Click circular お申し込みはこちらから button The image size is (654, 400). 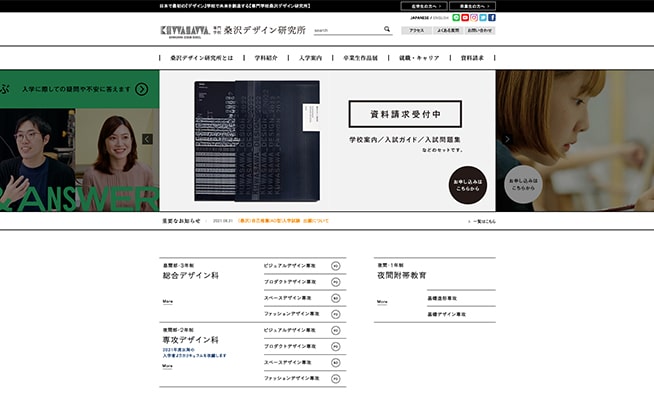pyautogui.click(x=466, y=184)
